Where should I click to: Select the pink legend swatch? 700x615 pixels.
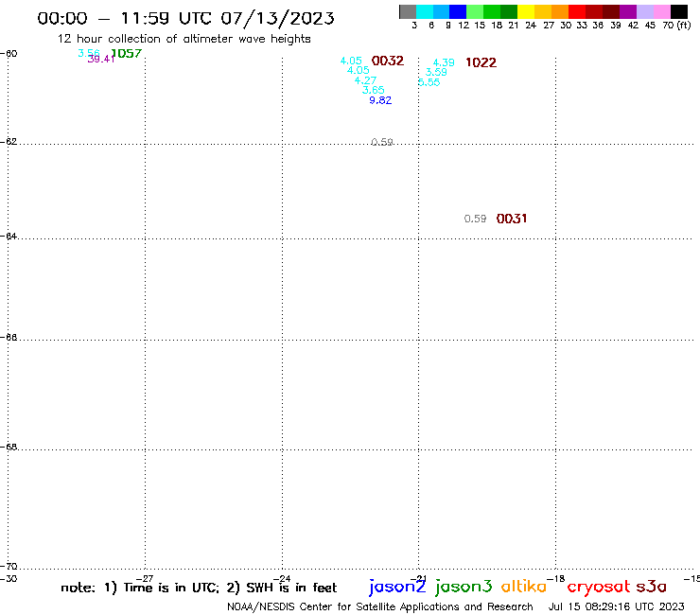point(661,11)
